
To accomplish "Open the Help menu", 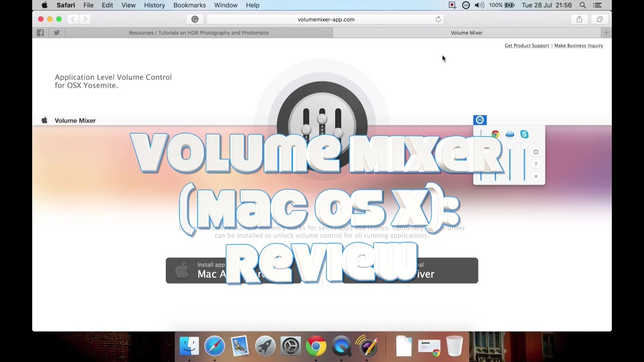I will pos(253,5).
